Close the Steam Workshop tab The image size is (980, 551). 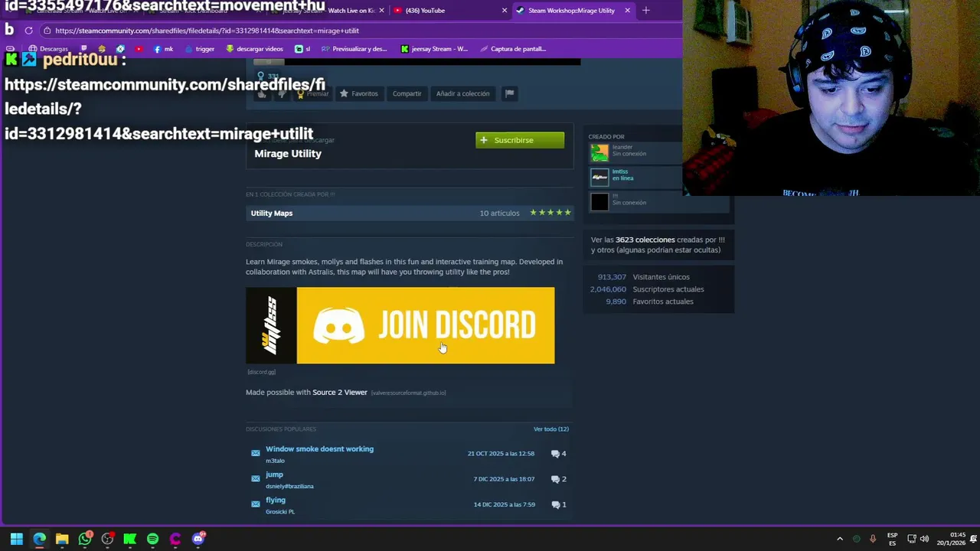[627, 11]
